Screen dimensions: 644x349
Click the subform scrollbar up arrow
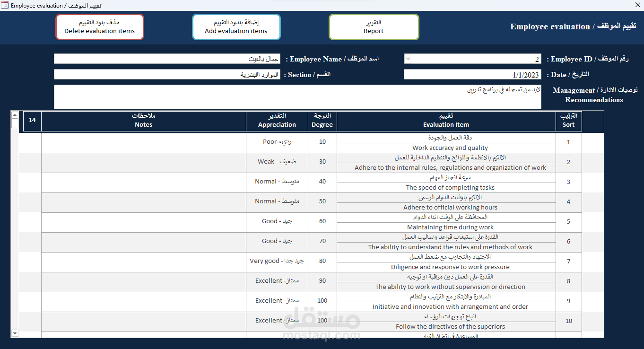(15, 115)
